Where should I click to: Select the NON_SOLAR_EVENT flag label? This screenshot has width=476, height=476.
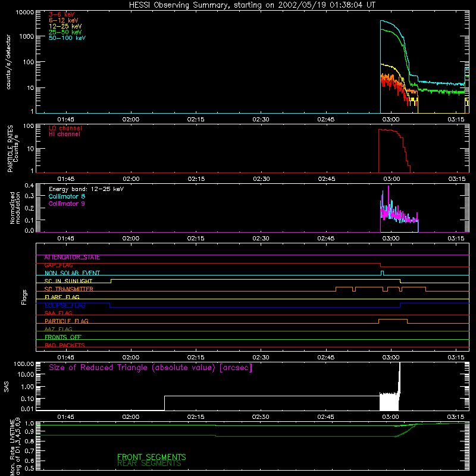coord(72,273)
